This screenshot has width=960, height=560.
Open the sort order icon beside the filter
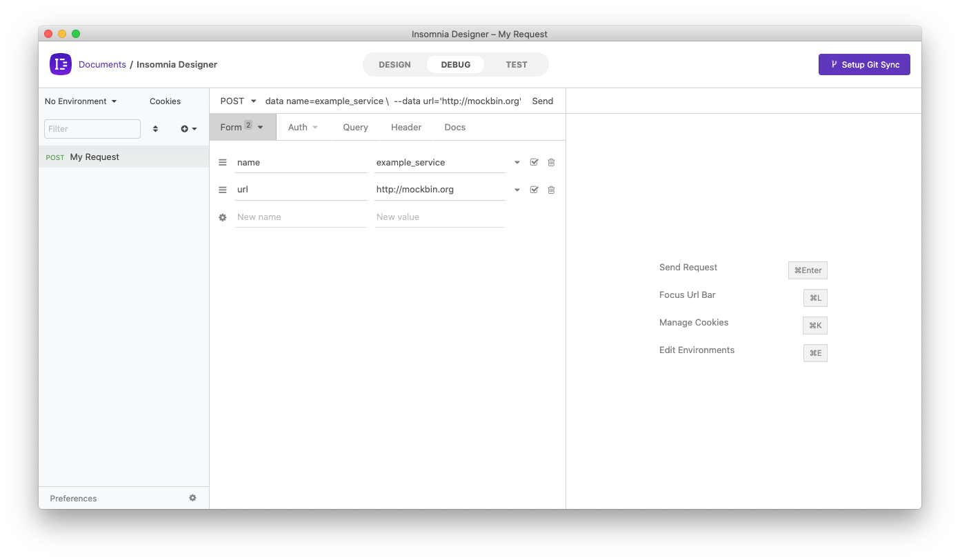[x=155, y=129]
